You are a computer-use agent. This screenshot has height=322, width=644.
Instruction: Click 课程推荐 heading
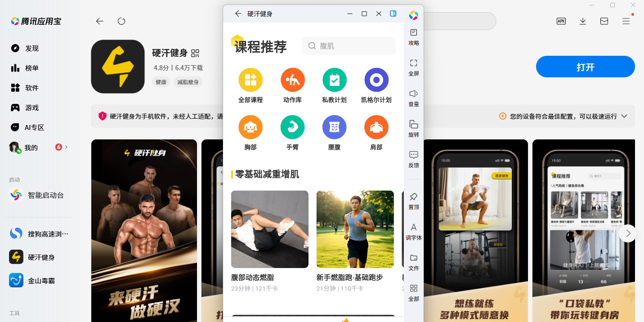coord(260,46)
